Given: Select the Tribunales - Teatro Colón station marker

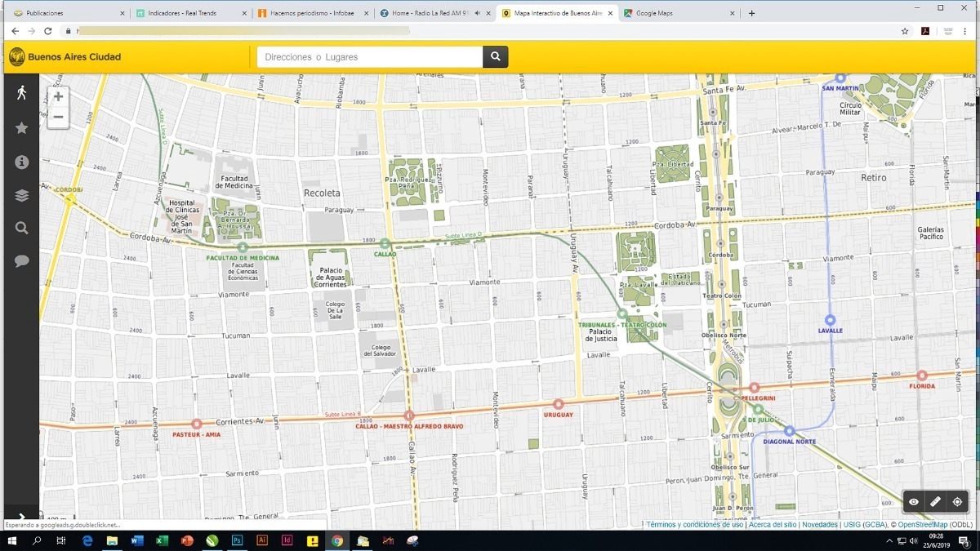Looking at the screenshot, I should pyautogui.click(x=622, y=313).
